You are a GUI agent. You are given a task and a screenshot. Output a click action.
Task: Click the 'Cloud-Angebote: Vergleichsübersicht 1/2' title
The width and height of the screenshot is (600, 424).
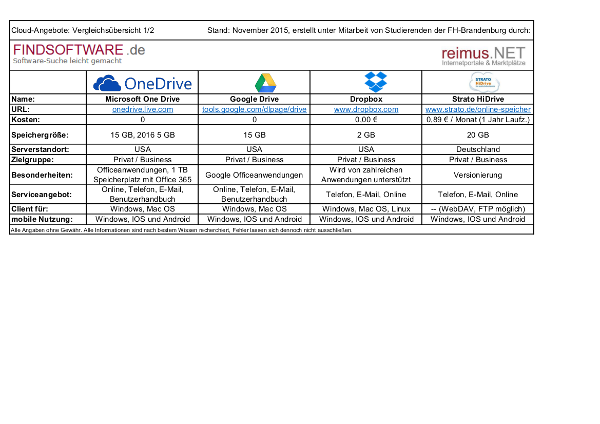click(x=83, y=30)
